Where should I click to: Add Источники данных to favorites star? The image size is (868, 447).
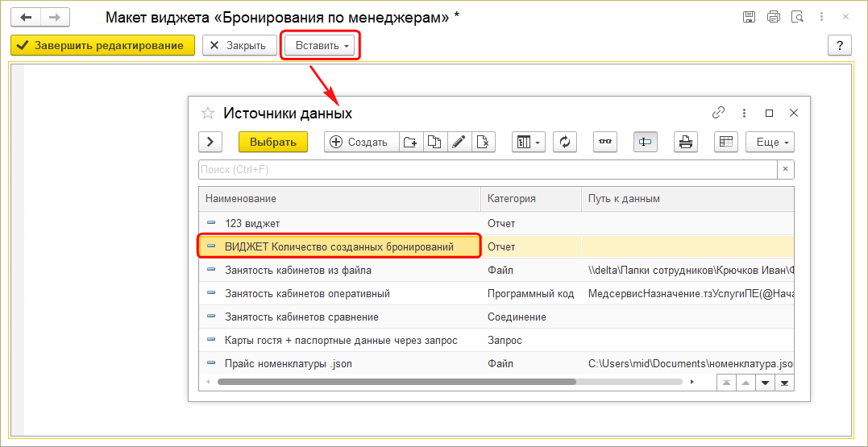208,114
